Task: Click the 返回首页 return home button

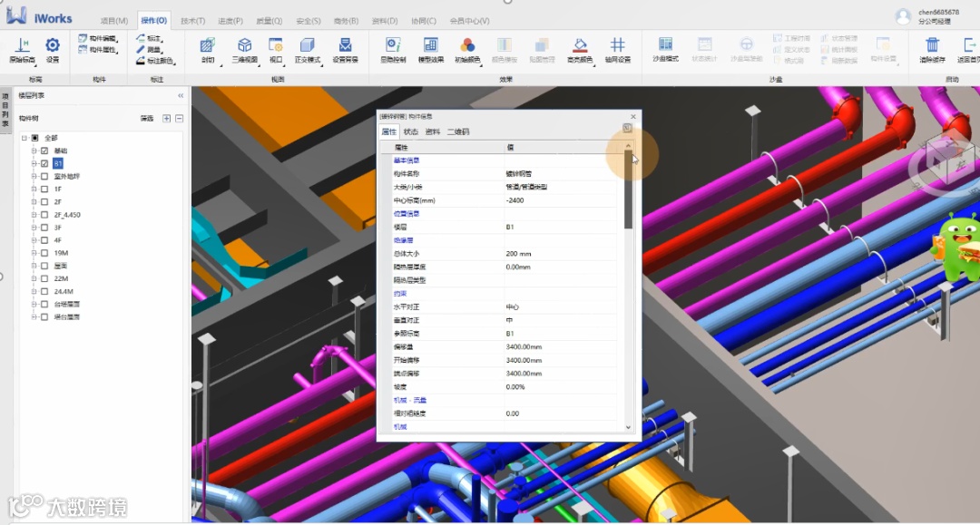Action: pos(968,45)
